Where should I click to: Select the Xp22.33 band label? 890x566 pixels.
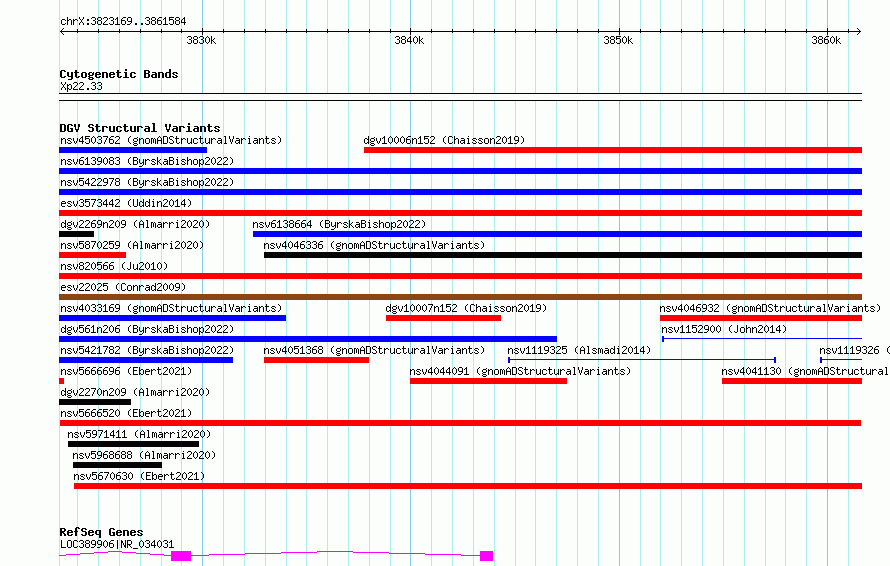coord(81,86)
